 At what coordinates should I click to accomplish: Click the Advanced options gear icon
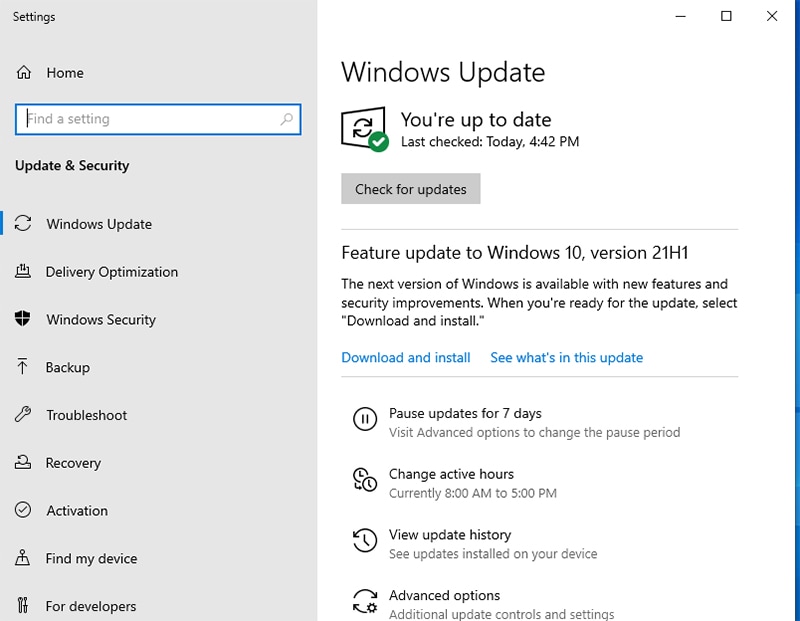point(365,602)
